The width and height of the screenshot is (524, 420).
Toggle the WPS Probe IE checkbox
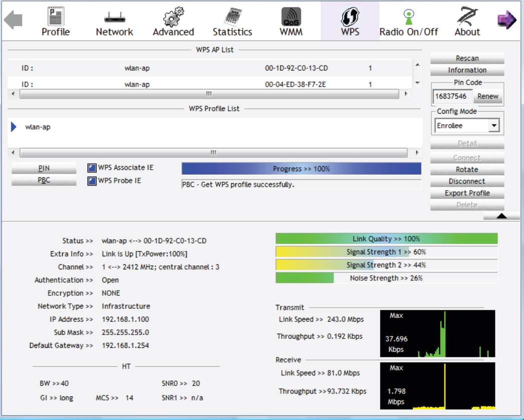[92, 181]
